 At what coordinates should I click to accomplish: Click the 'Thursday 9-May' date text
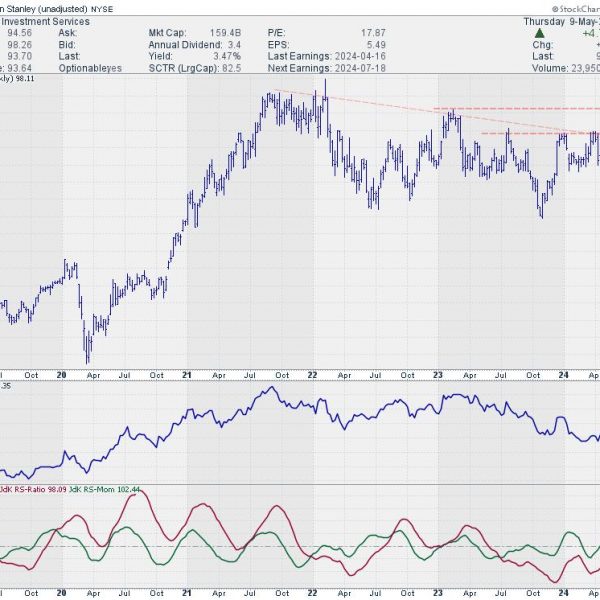pos(561,21)
